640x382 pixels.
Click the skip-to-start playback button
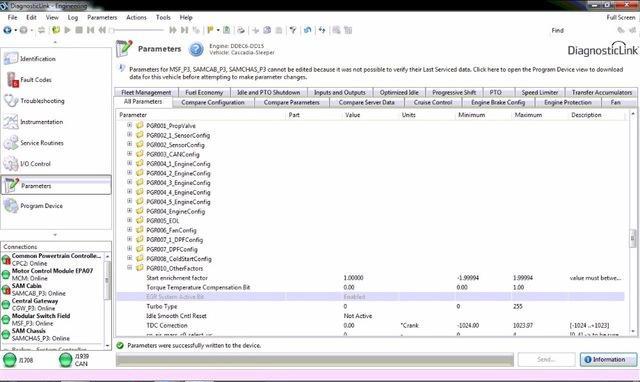click(91, 30)
